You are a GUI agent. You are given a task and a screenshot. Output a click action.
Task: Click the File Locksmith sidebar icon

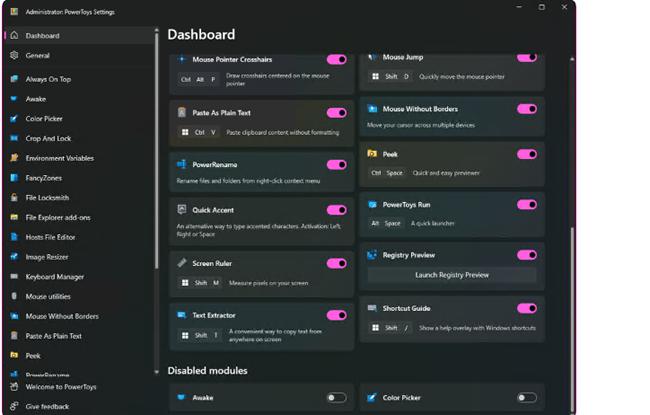[x=14, y=197]
